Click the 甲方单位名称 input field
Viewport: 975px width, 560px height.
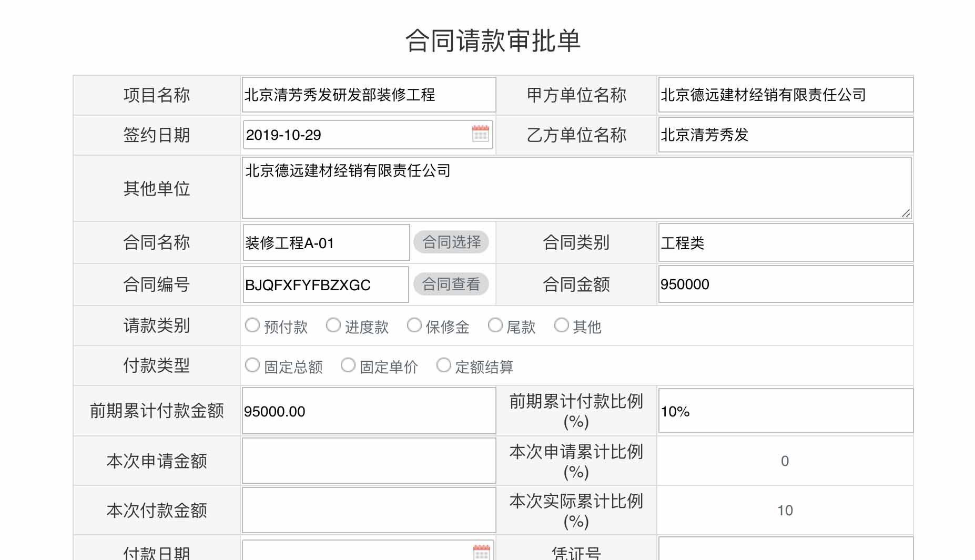[x=785, y=95]
